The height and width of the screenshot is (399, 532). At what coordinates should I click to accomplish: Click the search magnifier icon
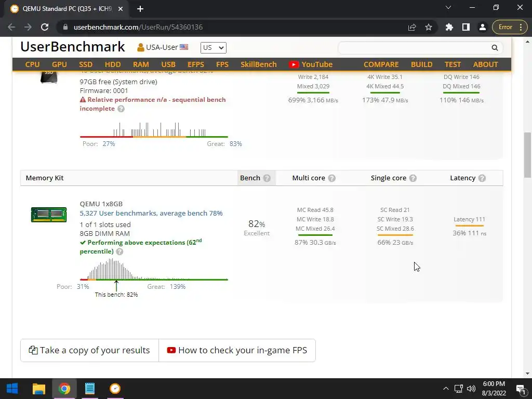[495, 48]
